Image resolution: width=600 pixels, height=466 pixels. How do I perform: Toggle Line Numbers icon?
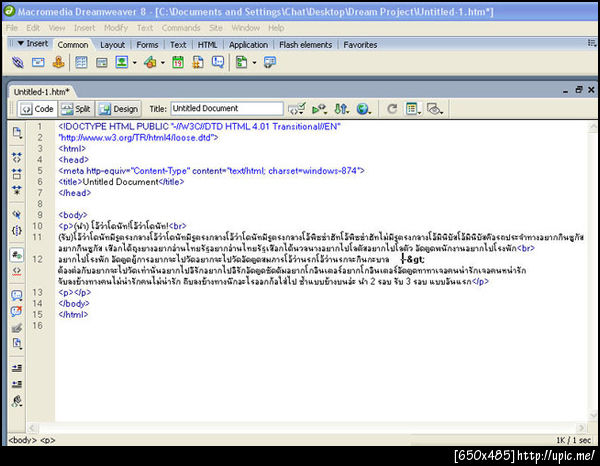(x=17, y=255)
